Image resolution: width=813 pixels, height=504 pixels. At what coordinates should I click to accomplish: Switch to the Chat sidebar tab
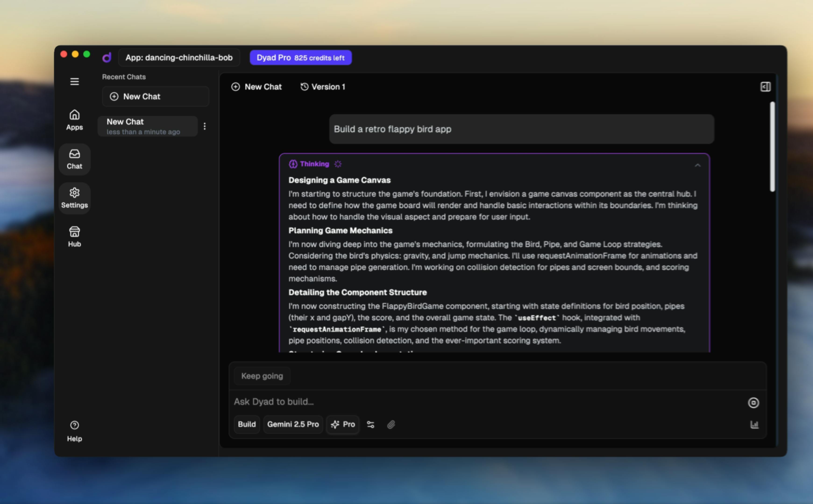(x=75, y=159)
